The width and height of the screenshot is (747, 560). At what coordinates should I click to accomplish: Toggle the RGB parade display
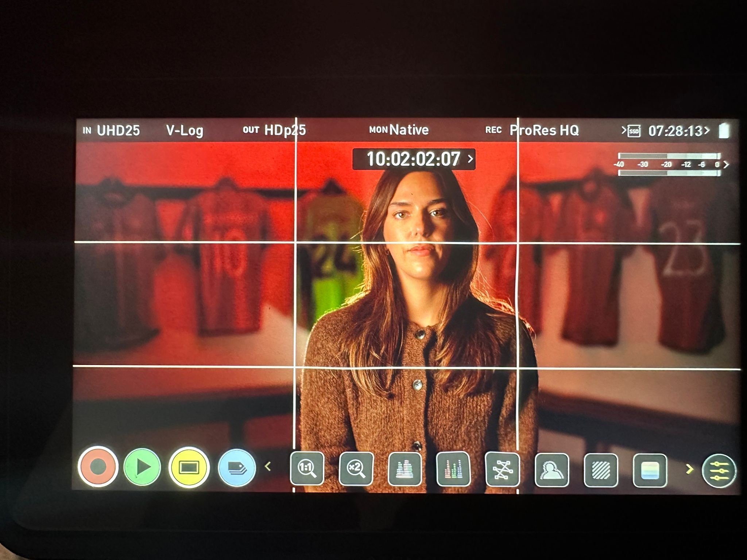click(x=453, y=469)
